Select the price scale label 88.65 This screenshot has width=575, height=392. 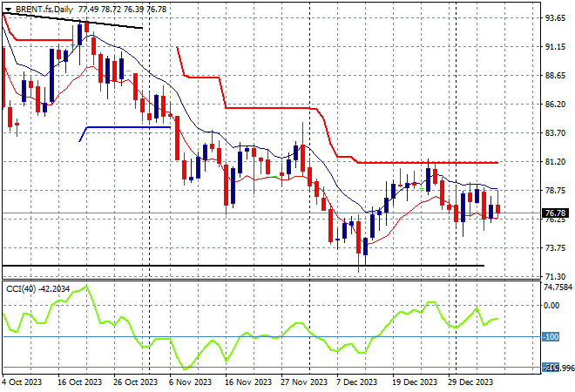(x=555, y=76)
